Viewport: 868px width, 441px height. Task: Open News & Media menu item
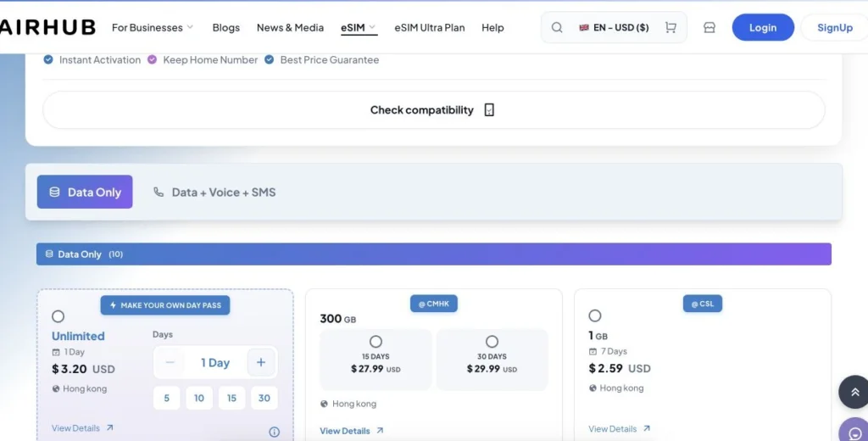[x=290, y=27]
